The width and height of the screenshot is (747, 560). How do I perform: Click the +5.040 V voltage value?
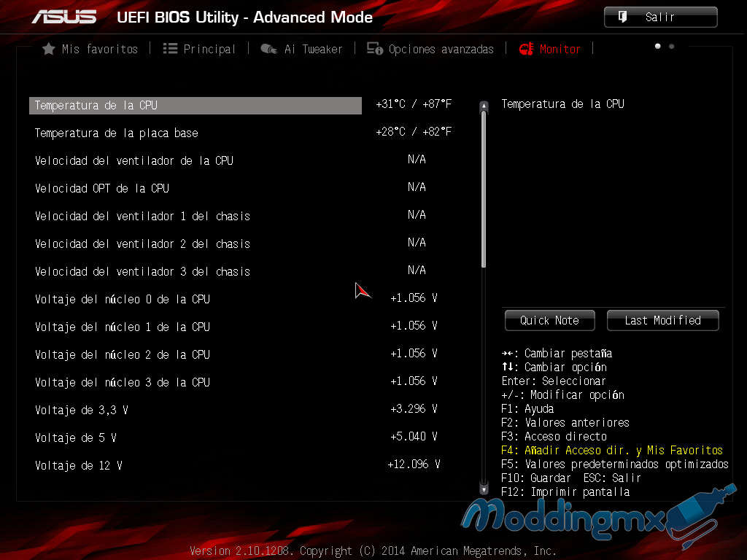tap(414, 436)
